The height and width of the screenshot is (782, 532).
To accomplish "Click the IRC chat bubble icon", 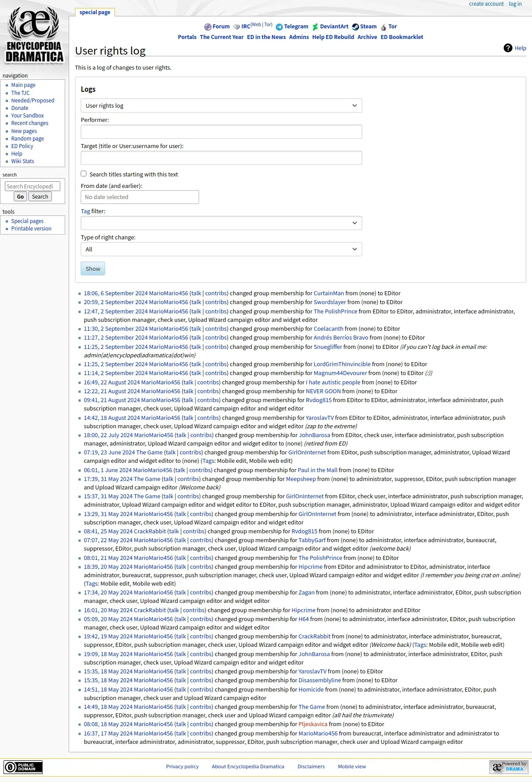I will [x=237, y=27].
